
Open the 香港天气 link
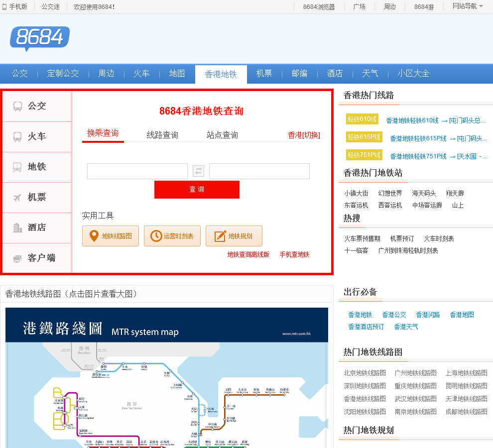[406, 327]
